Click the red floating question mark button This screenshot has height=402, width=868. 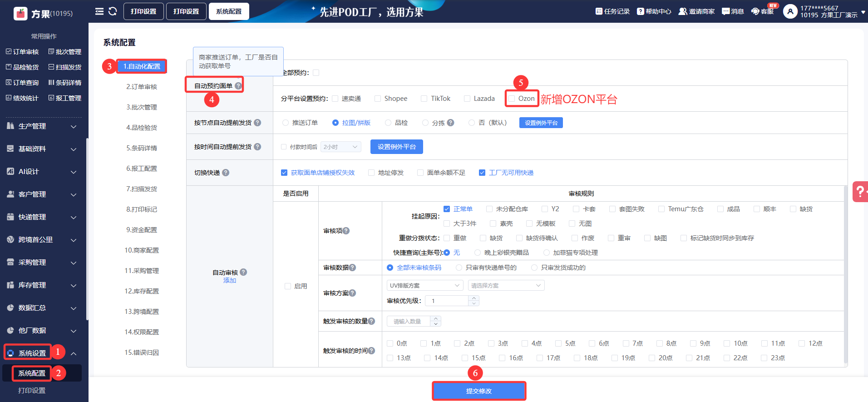point(860,192)
